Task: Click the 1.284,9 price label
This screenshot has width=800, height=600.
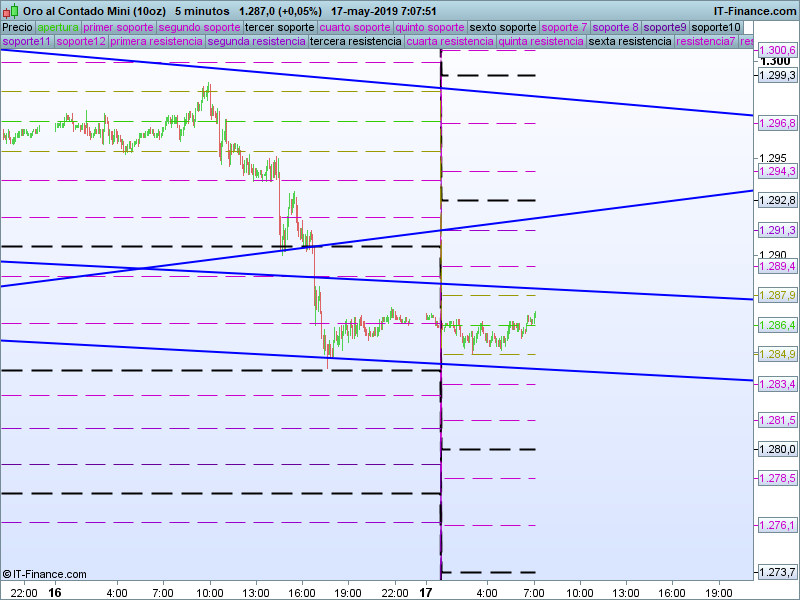Action: pos(777,354)
